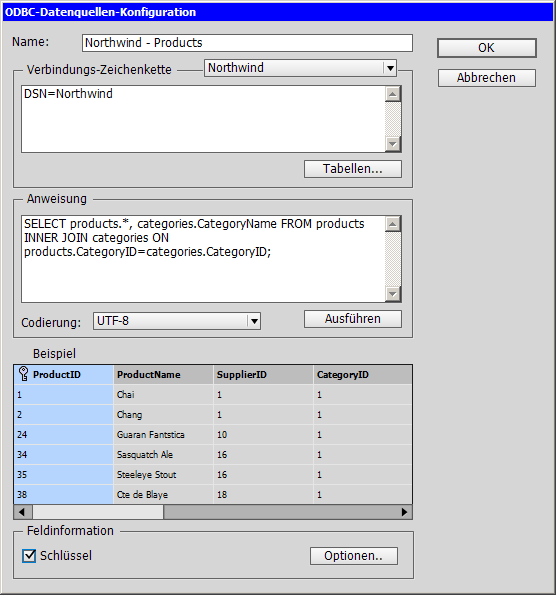Click statement box scroll up arrow

(393, 224)
